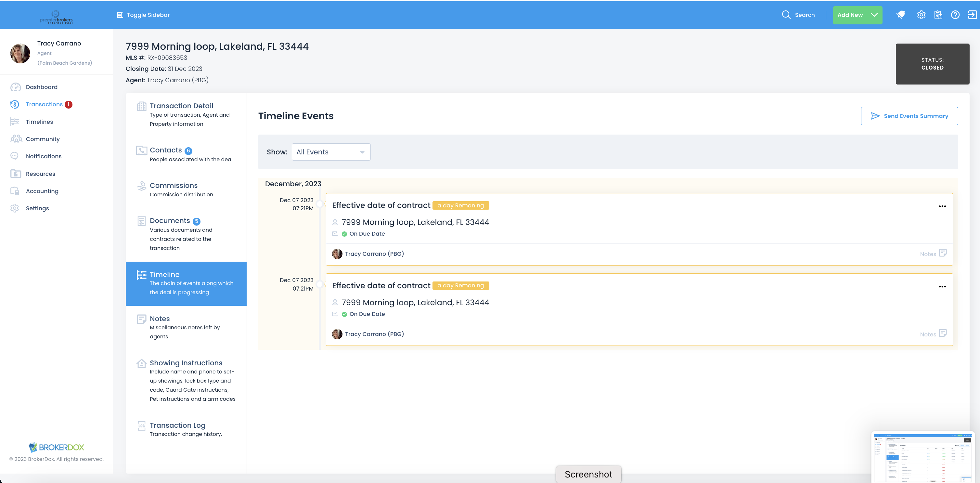Open Notes icon on second event card
The width and height of the screenshot is (980, 483).
pos(943,333)
